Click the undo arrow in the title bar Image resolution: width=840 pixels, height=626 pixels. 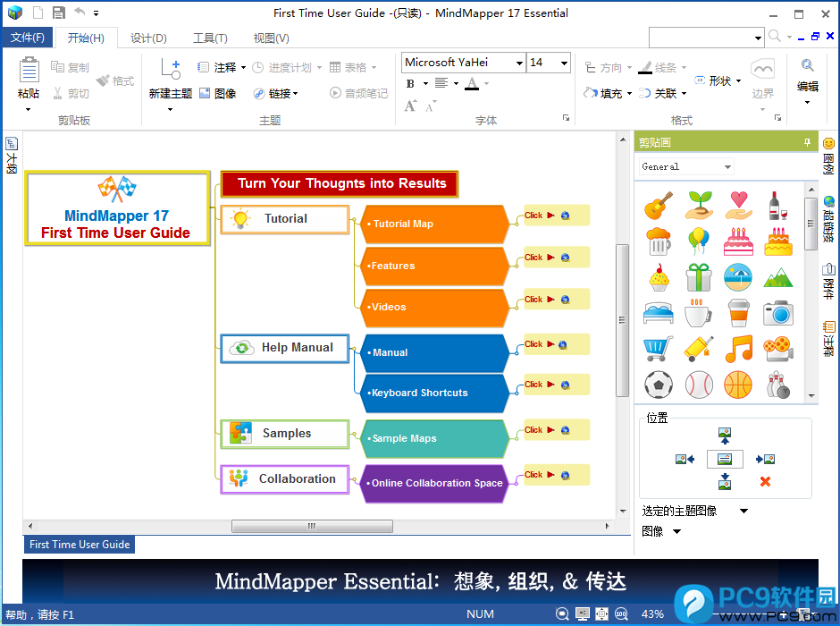80,12
